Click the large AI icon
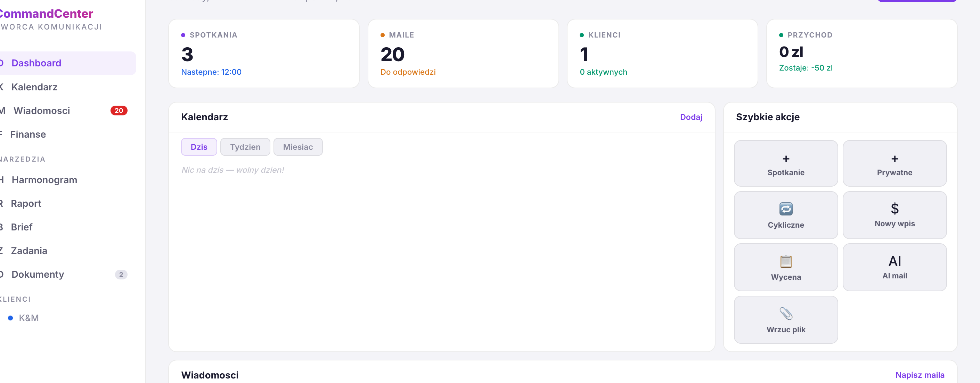The height and width of the screenshot is (383, 980). [895, 261]
